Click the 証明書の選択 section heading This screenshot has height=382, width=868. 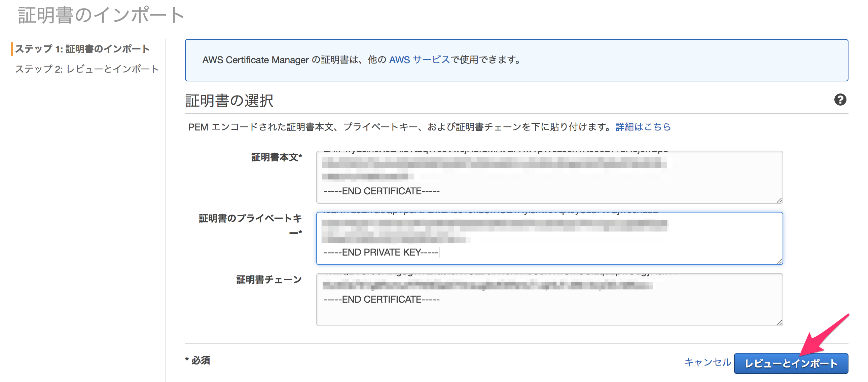(x=229, y=101)
